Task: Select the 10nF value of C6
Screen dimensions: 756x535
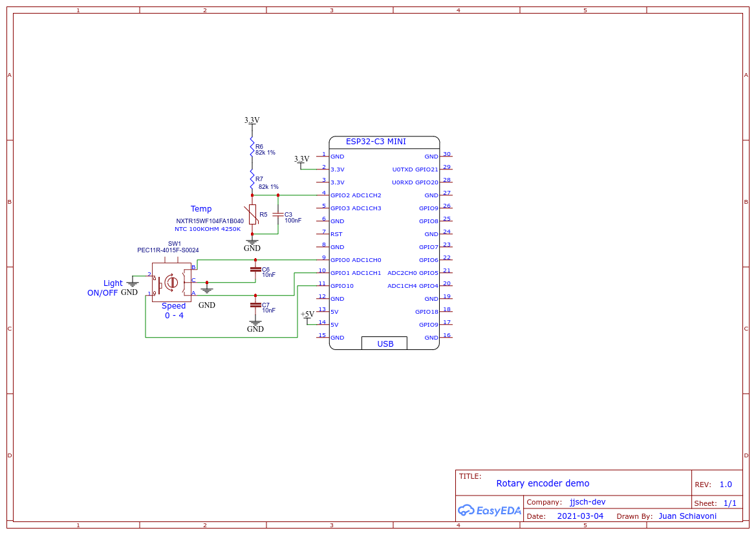Action: pyautogui.click(x=268, y=275)
